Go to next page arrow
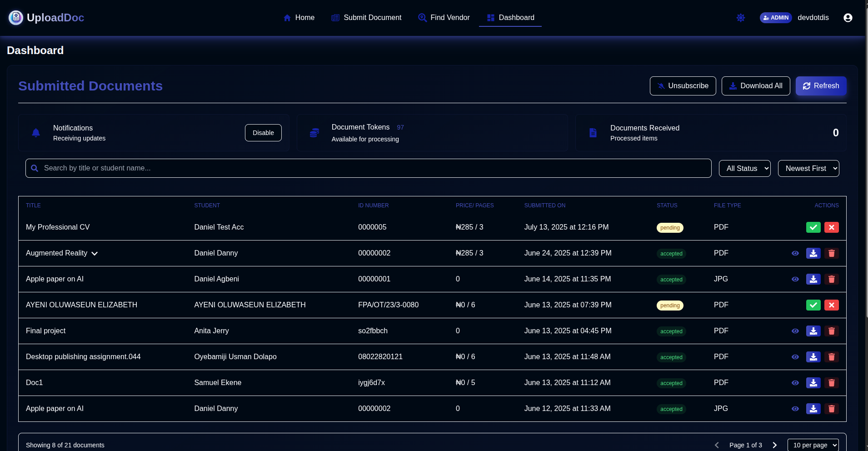 point(775,445)
